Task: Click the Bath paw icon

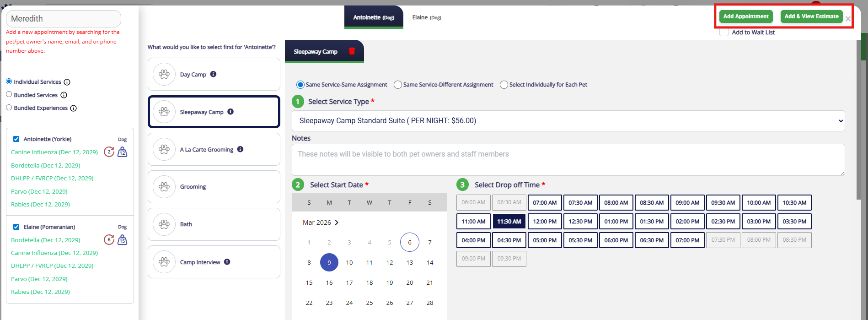Action: click(x=164, y=224)
